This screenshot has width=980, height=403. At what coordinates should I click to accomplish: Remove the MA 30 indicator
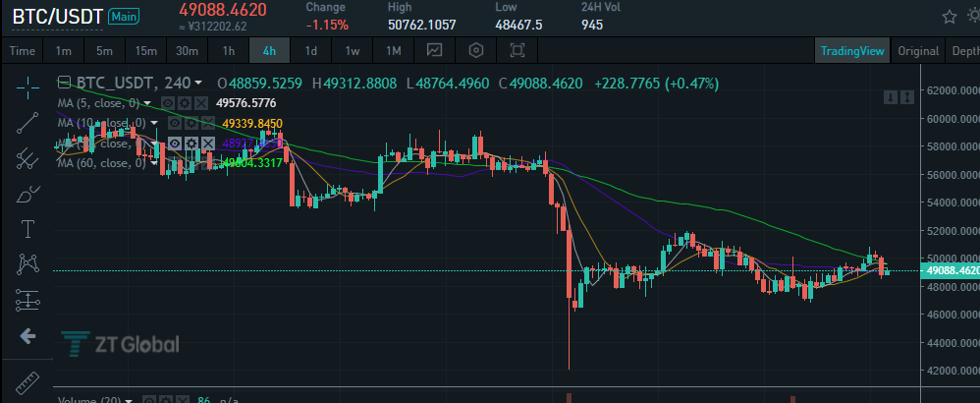pyautogui.click(x=207, y=144)
